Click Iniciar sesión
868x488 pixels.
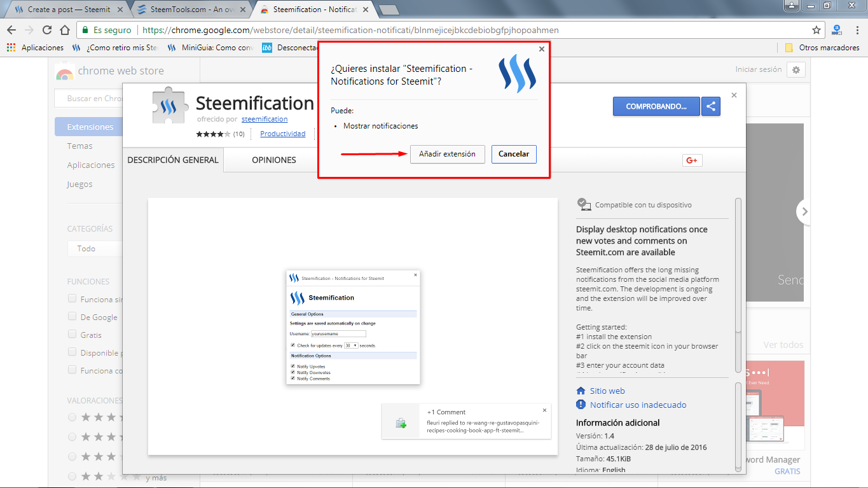[759, 69]
